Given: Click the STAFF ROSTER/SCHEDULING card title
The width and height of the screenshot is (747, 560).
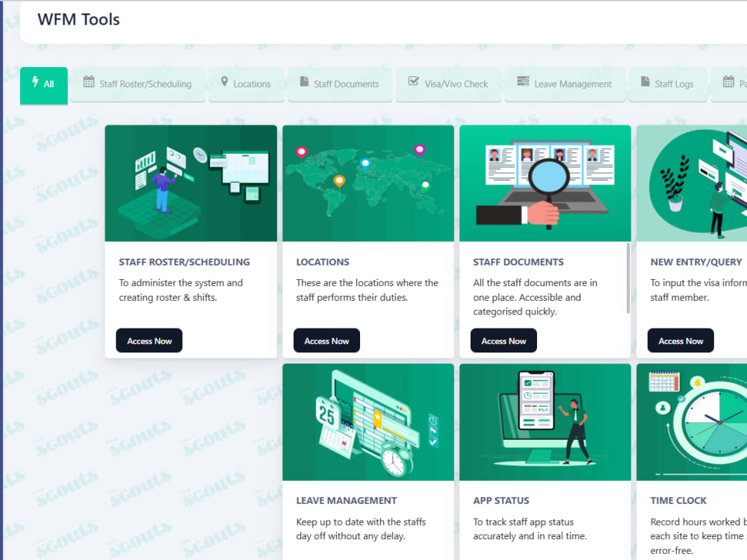Looking at the screenshot, I should [x=185, y=262].
